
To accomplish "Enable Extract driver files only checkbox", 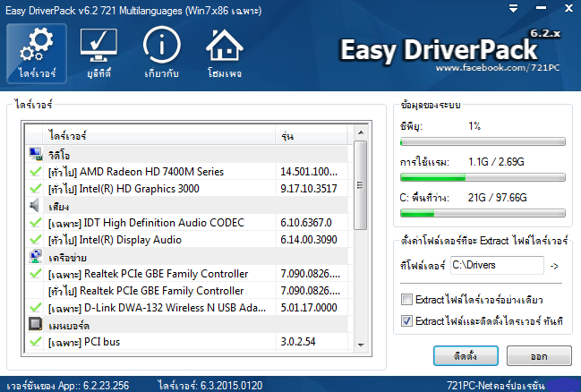I will coord(406,300).
